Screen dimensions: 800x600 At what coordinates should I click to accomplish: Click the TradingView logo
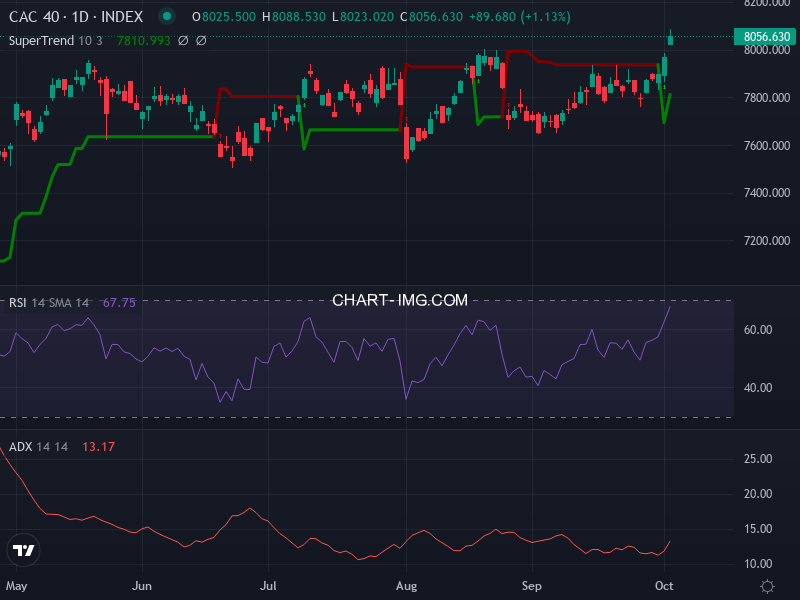coord(24,550)
